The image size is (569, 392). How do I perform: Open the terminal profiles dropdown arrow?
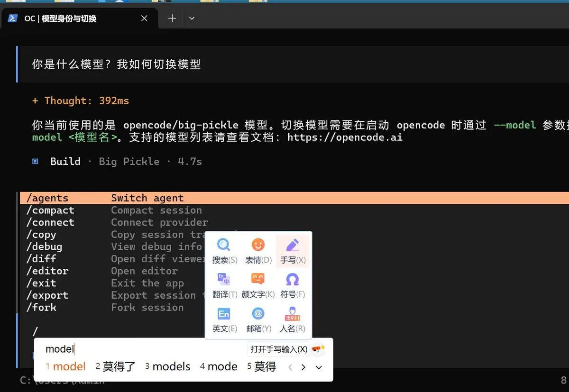192,18
